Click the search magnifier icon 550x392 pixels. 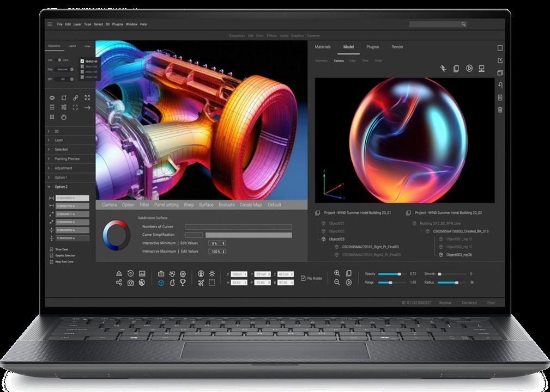463,24
